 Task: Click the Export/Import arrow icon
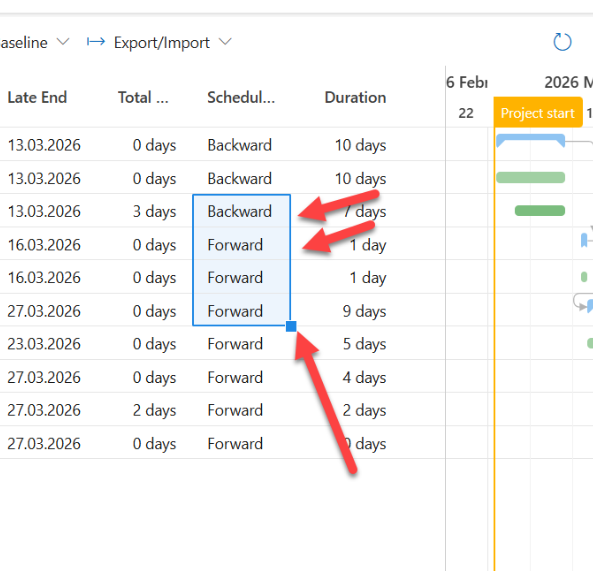coord(96,42)
